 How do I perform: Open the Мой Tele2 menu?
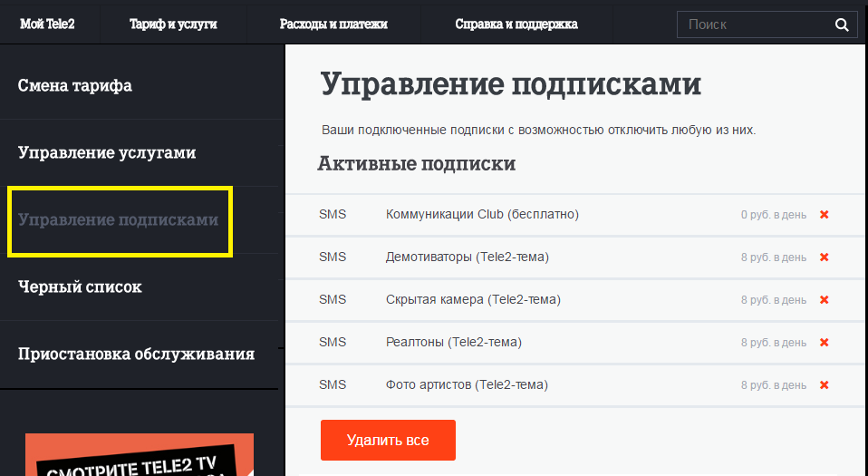pyautogui.click(x=47, y=24)
